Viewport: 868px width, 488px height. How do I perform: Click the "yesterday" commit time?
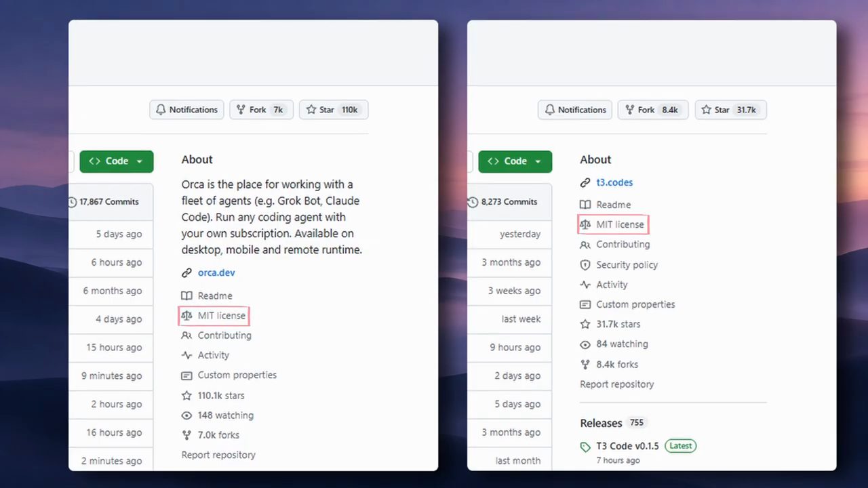[520, 235]
